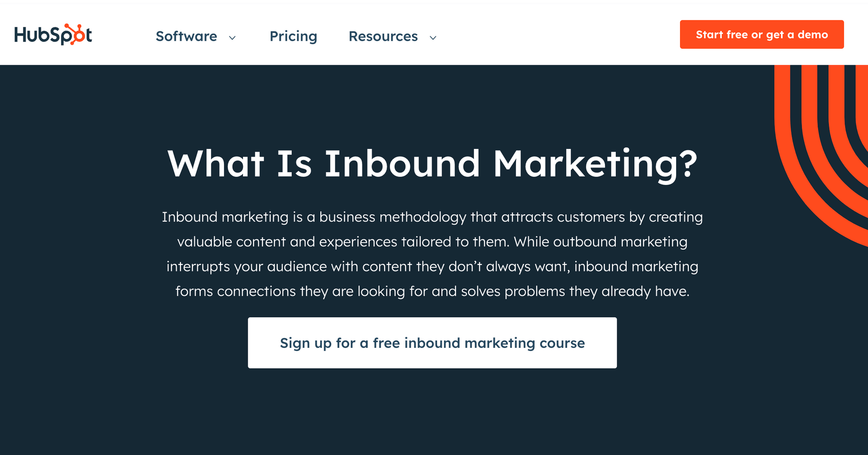The height and width of the screenshot is (455, 868).
Task: Click the HubSpot home logo to return home
Action: [x=53, y=34]
